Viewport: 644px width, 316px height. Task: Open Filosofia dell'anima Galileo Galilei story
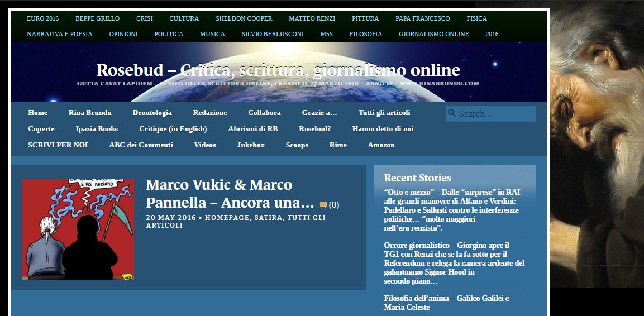[x=446, y=303]
